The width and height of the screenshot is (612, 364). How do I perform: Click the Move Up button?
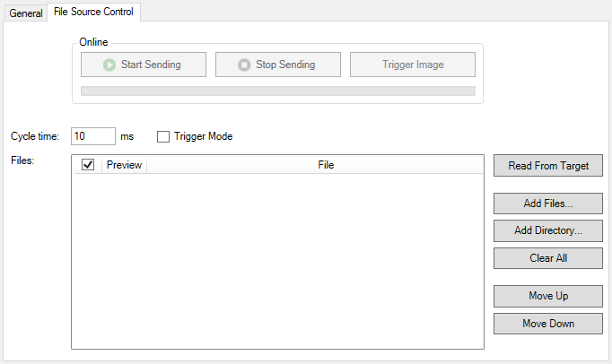(548, 296)
